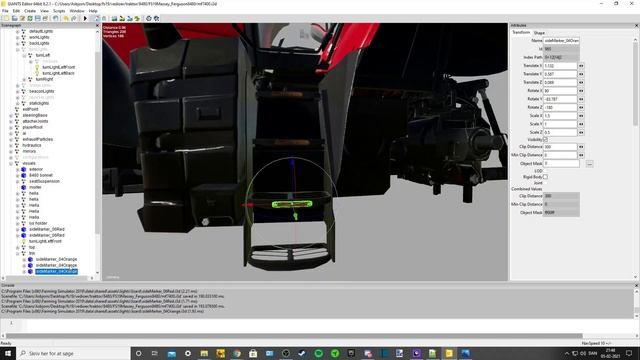Click the console horizontal scrollbar
640x360 pixels.
[294, 336]
